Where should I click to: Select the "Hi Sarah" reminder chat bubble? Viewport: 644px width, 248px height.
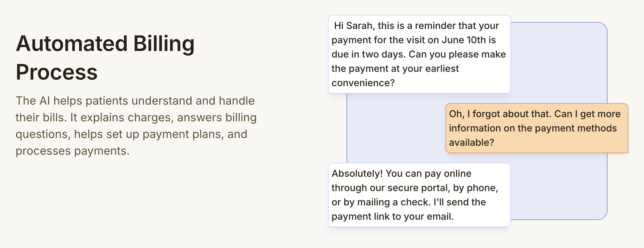419,54
